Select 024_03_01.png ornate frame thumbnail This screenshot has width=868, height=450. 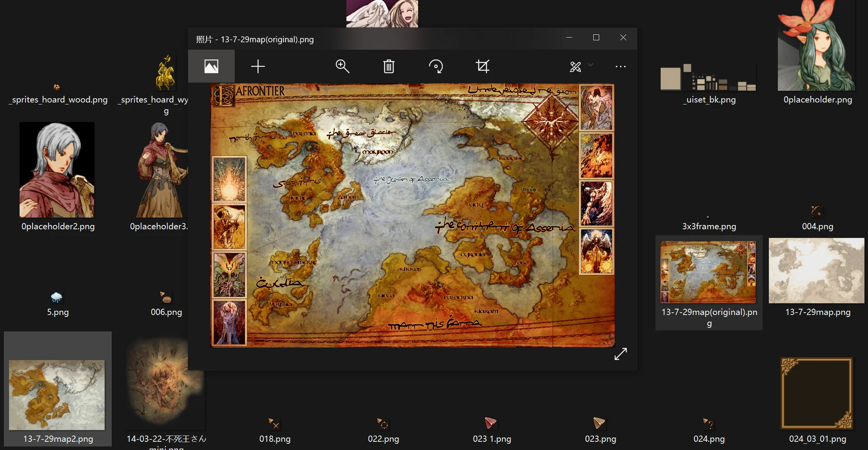coord(817,393)
